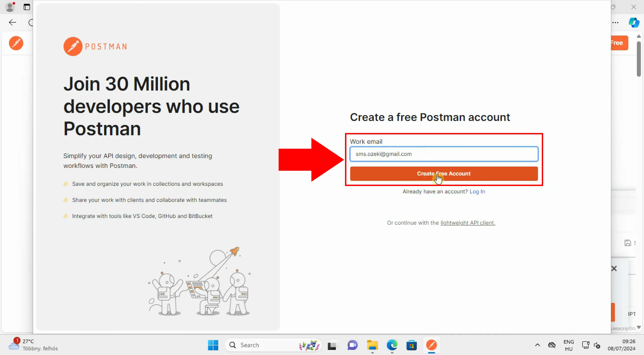
Task: Click the Microsoft Store icon in taskbar
Action: (411, 345)
